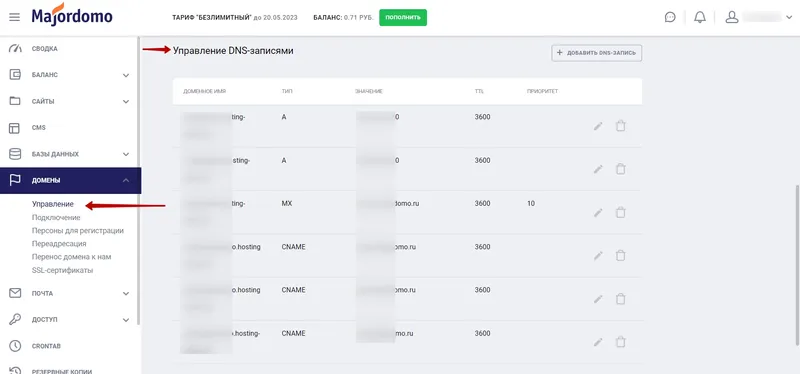This screenshot has width=800, height=374.
Task: Click the TTL column header
Action: (479, 91)
